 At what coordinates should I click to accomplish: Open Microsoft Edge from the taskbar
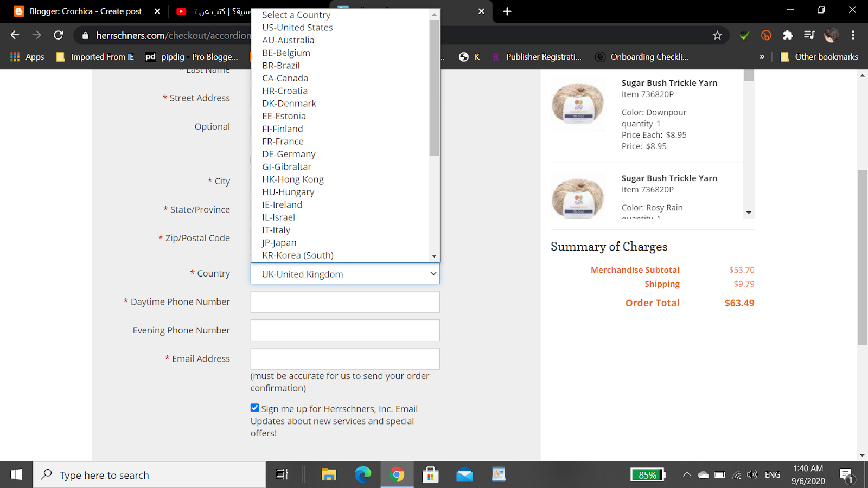pos(363,475)
